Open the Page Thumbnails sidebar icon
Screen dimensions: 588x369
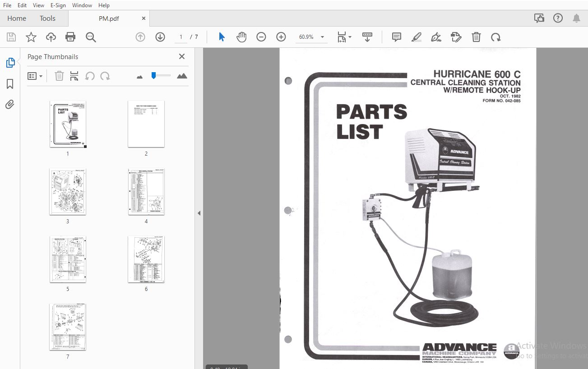click(10, 63)
